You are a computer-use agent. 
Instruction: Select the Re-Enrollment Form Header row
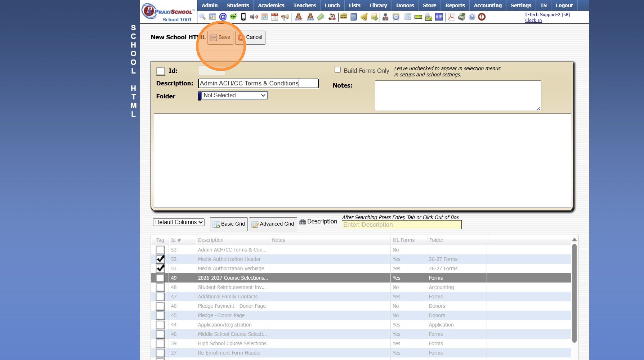click(x=361, y=353)
